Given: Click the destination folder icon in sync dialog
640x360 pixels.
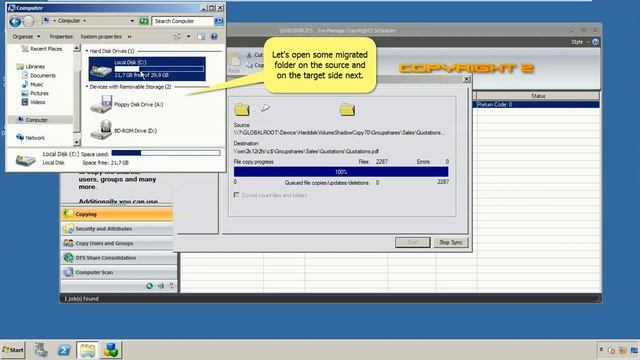Looking at the screenshot, I should (x=347, y=109).
